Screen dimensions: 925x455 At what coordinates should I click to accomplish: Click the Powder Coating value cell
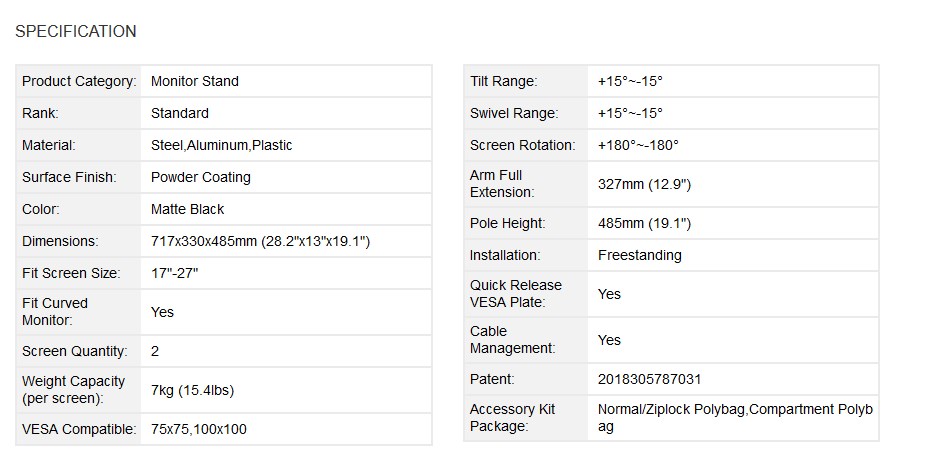(x=286, y=177)
